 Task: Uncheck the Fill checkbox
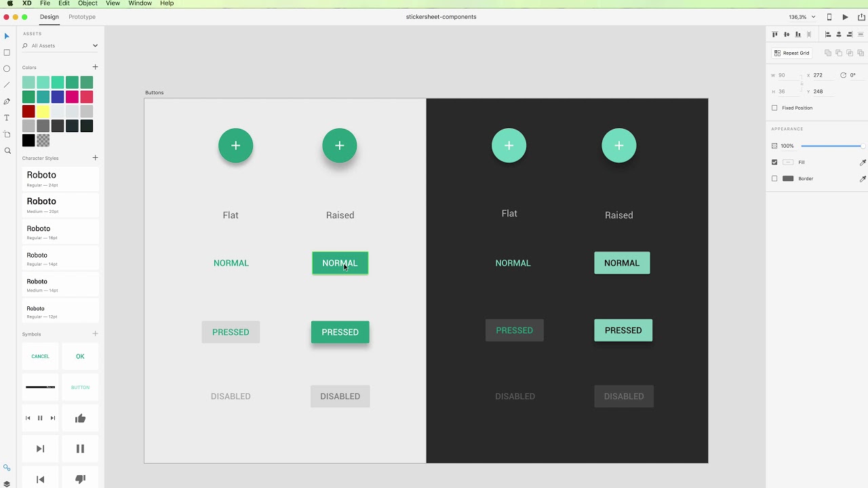point(774,162)
